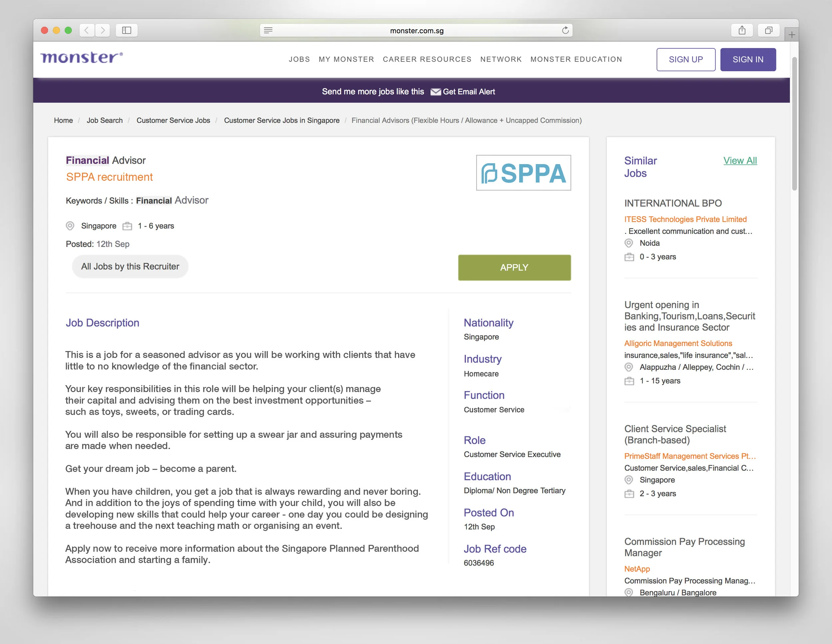
Task: Click the page vertical scrollbar
Action: click(x=794, y=124)
